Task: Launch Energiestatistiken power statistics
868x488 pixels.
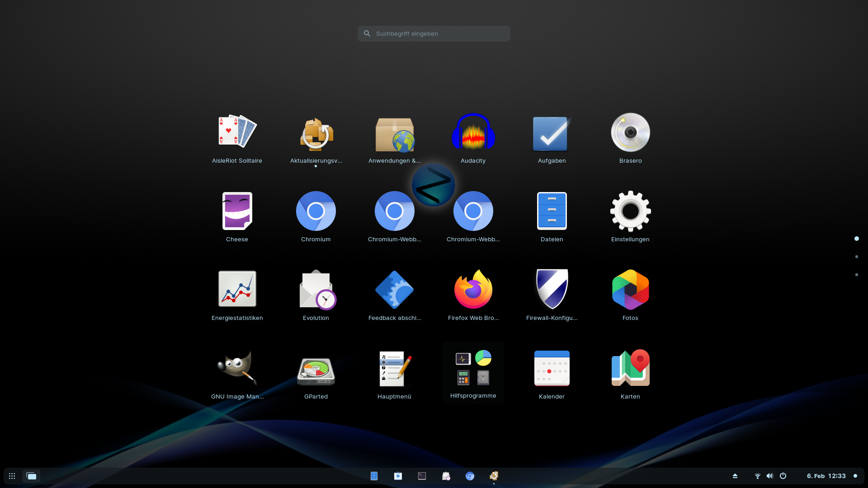Action: 237,290
